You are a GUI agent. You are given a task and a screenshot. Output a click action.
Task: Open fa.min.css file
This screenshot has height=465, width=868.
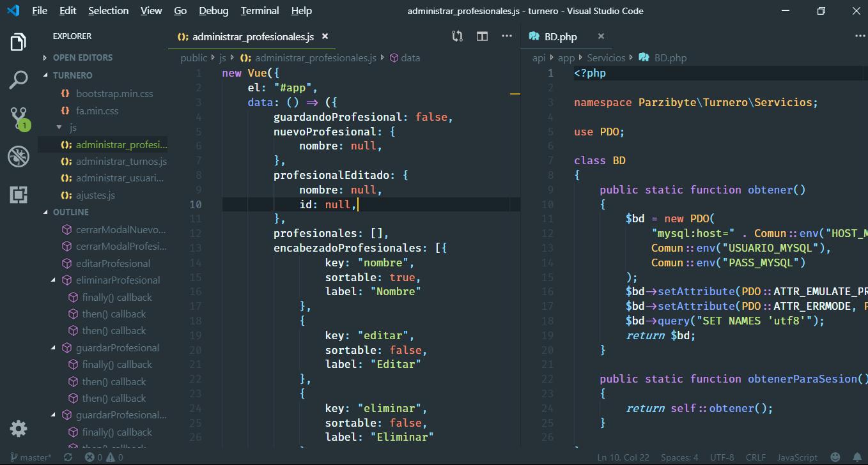(97, 111)
